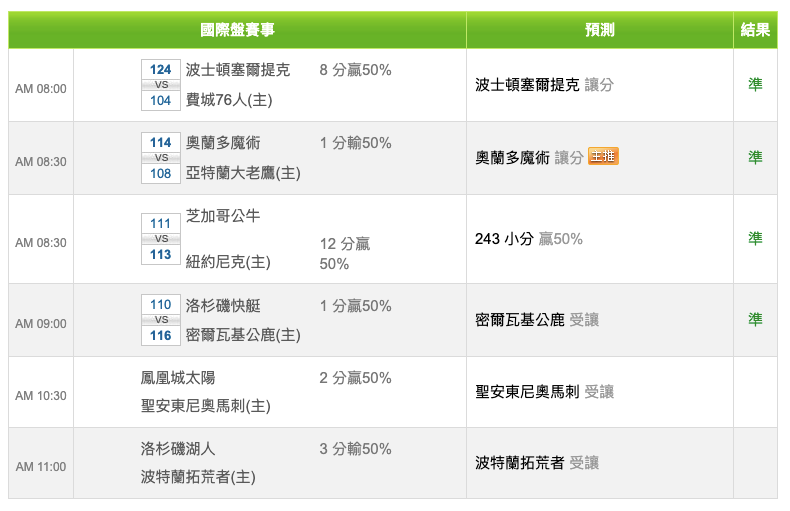Click score 113 for 紐約尼克
This screenshot has height=511, width=790.
pyautogui.click(x=161, y=254)
